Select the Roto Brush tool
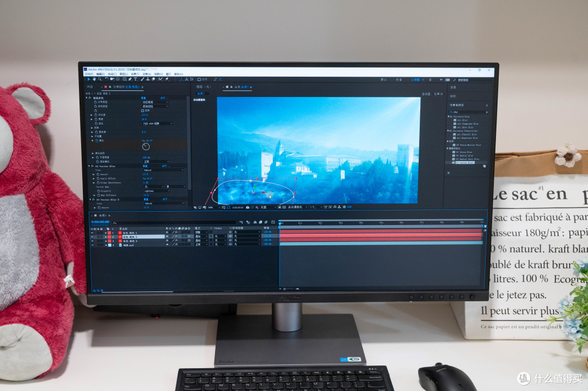The image size is (588, 391). point(161,79)
